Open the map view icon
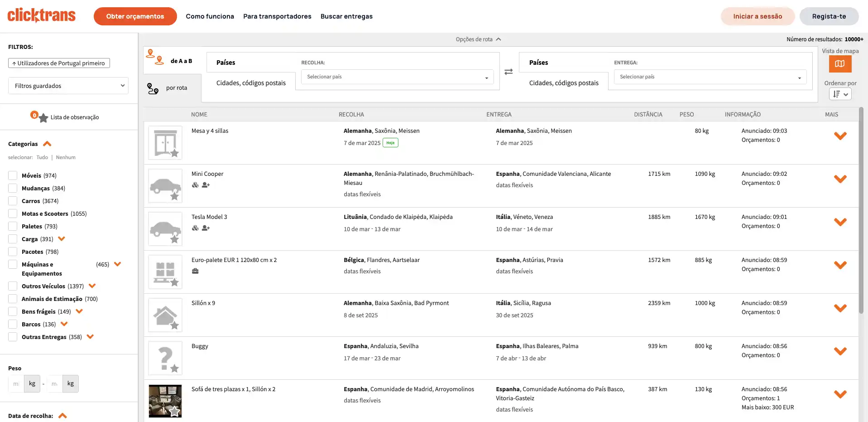Image resolution: width=868 pixels, height=422 pixels. tap(839, 64)
